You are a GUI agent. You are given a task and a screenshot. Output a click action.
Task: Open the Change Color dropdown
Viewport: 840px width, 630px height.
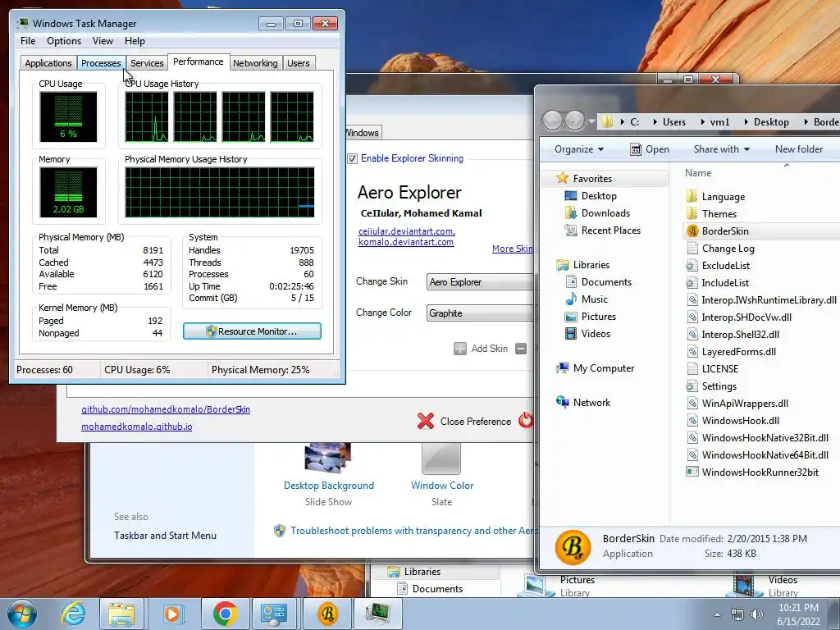click(480, 313)
